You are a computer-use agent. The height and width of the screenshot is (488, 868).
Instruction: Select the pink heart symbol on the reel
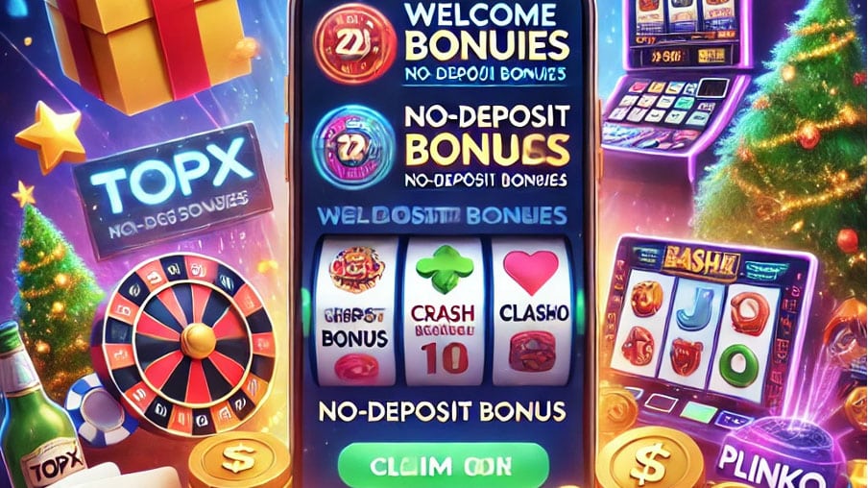pyautogui.click(x=531, y=272)
